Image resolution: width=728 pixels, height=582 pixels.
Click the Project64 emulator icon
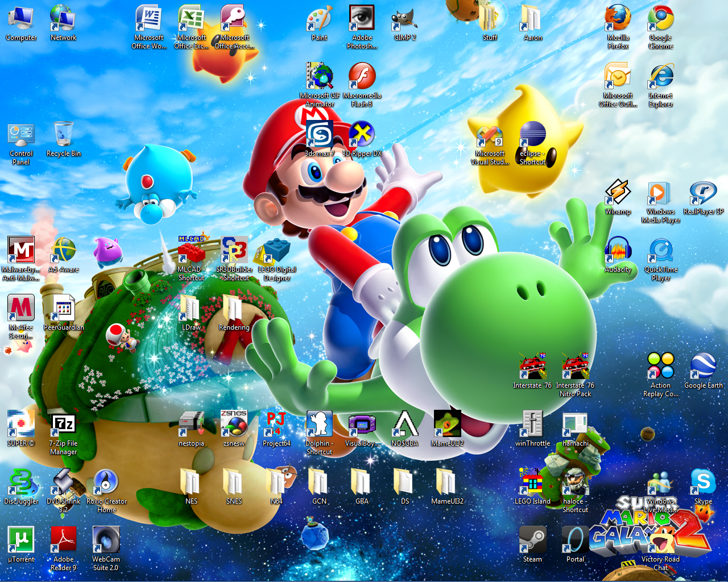click(276, 424)
